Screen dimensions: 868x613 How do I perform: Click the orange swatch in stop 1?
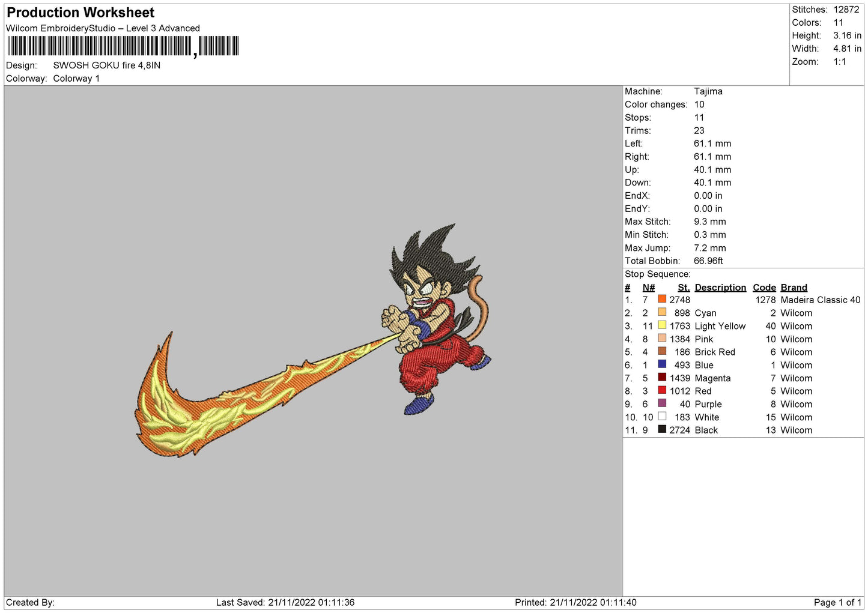(661, 299)
